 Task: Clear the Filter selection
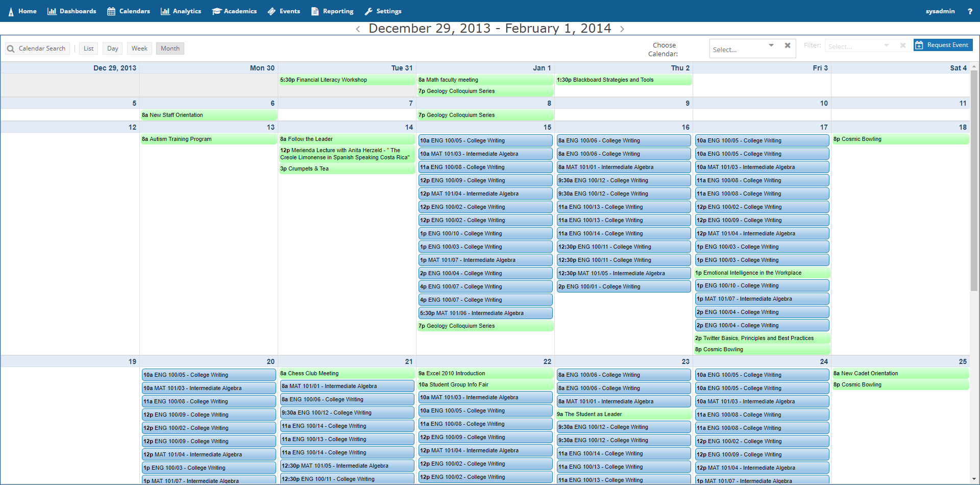[902, 45]
